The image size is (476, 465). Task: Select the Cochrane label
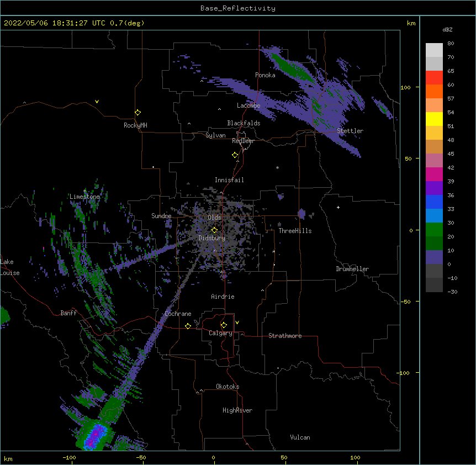coord(178,314)
